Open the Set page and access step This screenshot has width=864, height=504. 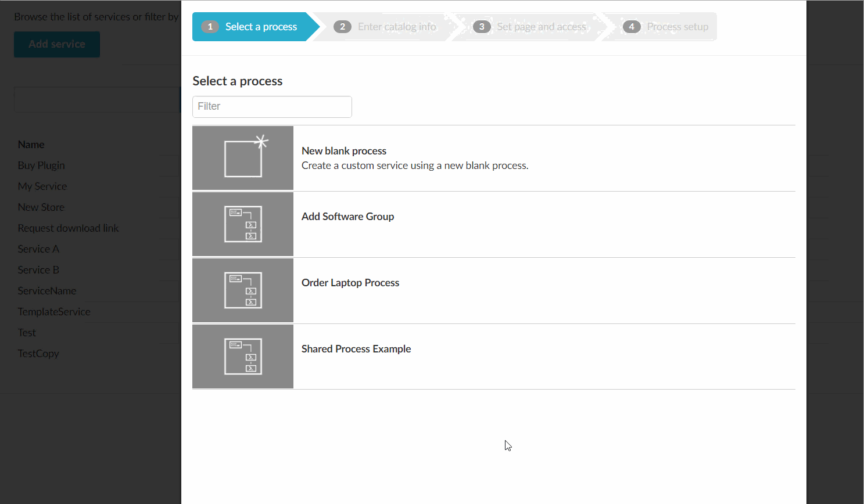pyautogui.click(x=541, y=27)
